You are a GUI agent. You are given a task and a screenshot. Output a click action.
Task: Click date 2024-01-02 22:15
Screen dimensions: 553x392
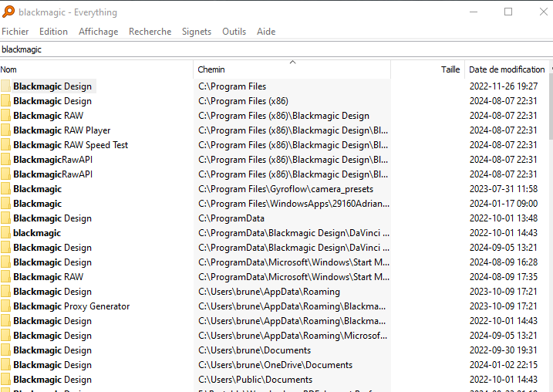coord(504,365)
